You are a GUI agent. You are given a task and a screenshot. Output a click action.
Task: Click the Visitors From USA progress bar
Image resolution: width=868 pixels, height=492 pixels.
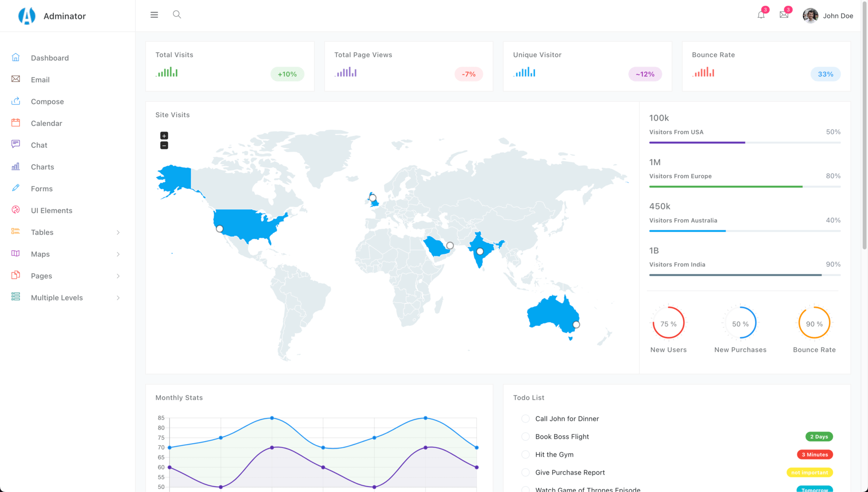744,142
